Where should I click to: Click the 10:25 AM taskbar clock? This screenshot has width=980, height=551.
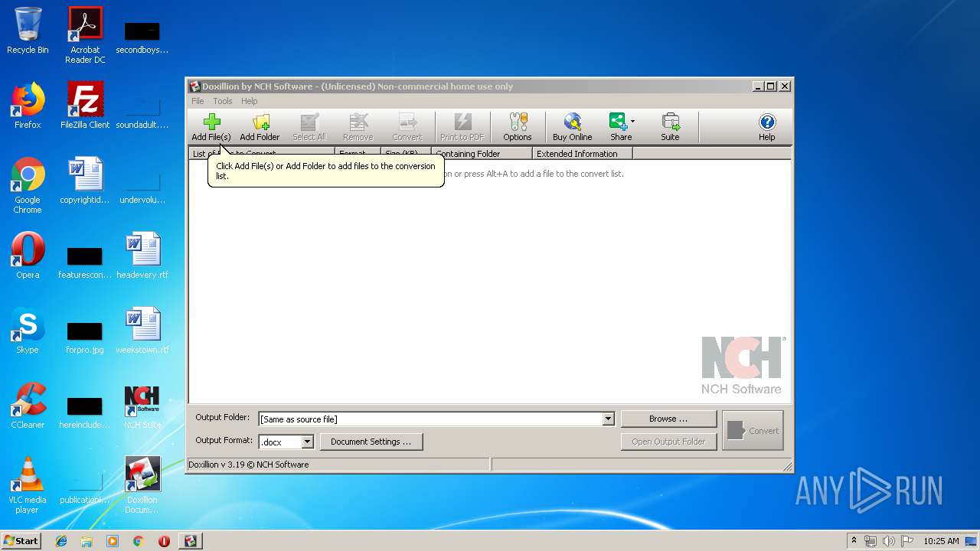(941, 541)
